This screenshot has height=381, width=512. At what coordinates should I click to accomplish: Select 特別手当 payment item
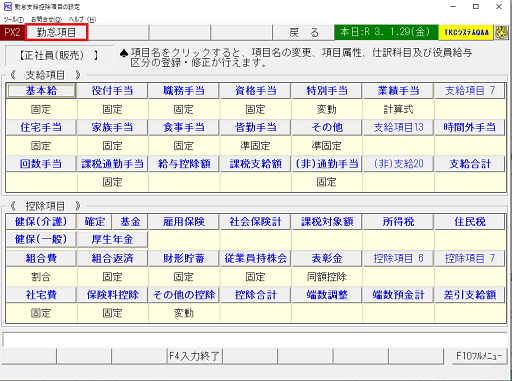point(327,91)
